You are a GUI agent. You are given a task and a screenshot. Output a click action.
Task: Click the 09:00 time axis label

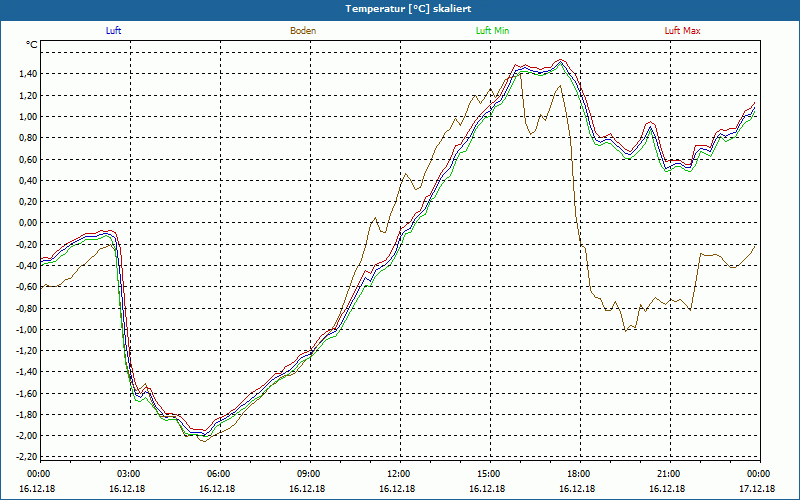[x=307, y=474]
